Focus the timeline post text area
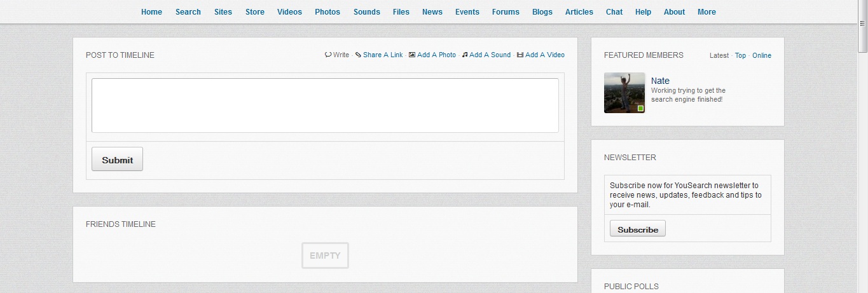868x293 pixels. pyautogui.click(x=325, y=106)
